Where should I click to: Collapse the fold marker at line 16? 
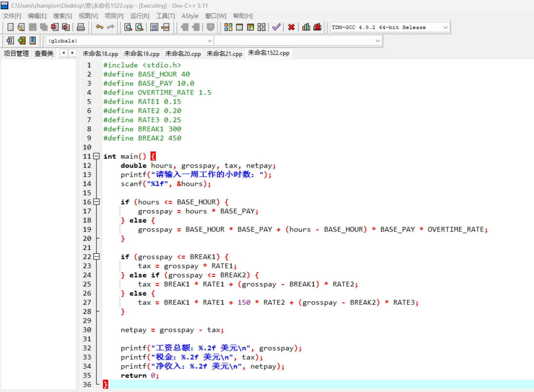[x=96, y=202]
